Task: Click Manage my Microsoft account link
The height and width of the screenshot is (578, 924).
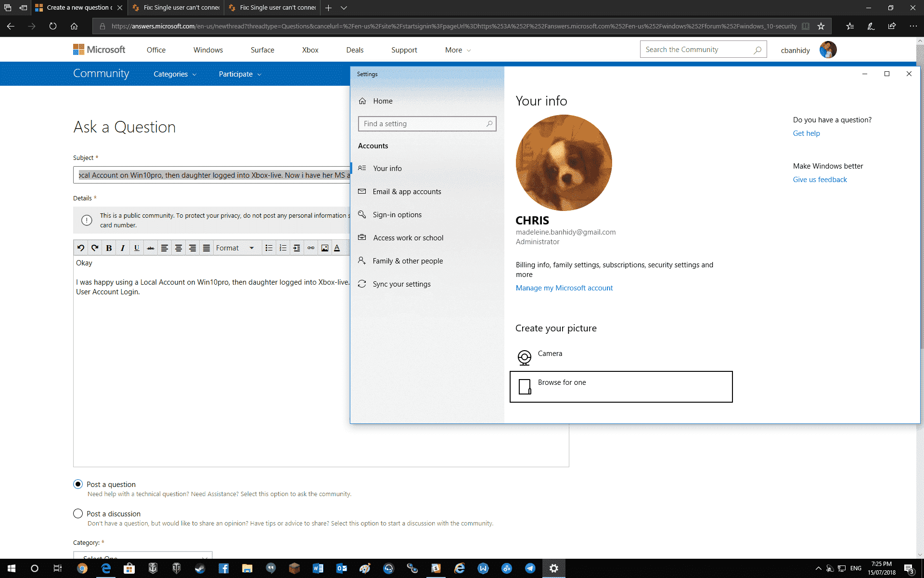Action: (564, 288)
